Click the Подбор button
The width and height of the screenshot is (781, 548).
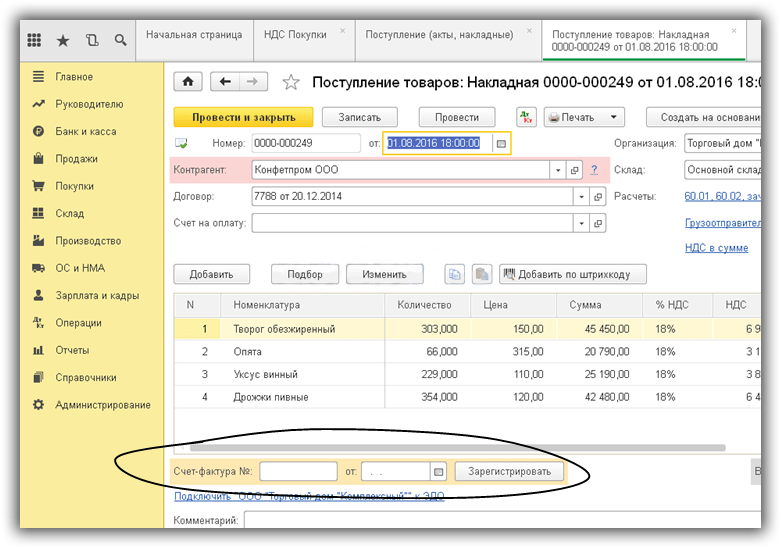[x=305, y=274]
